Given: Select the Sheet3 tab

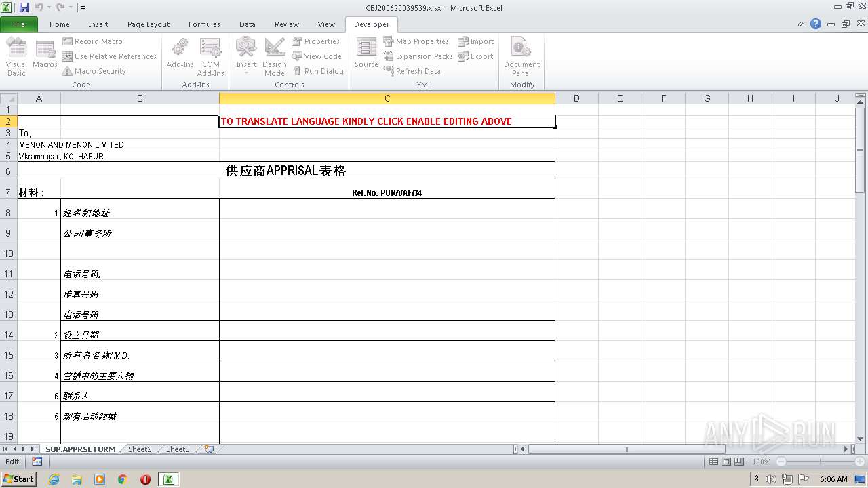Looking at the screenshot, I should click(x=178, y=449).
